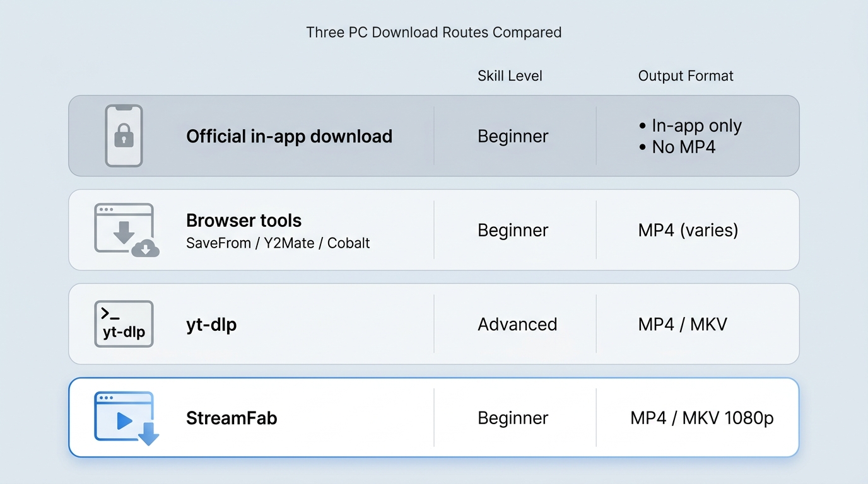The image size is (868, 484).
Task: Click 'Advanced' skill level for yt-dlp
Action: [x=517, y=325]
